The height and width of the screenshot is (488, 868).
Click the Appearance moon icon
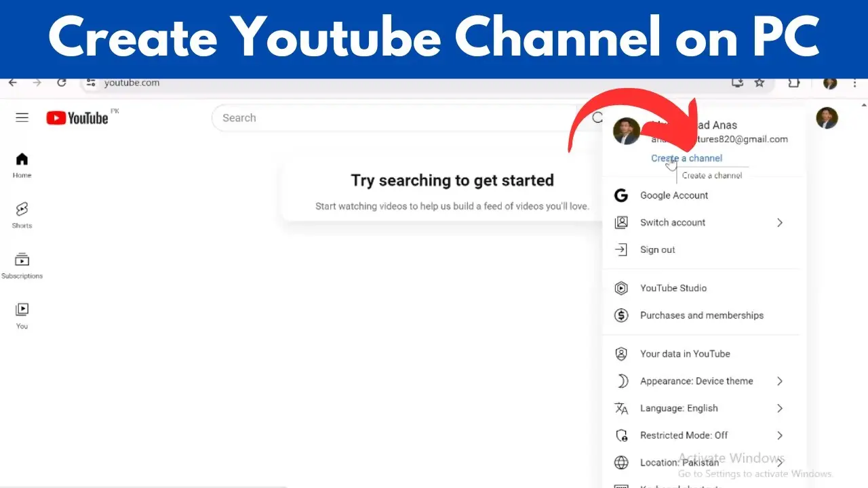click(621, 381)
